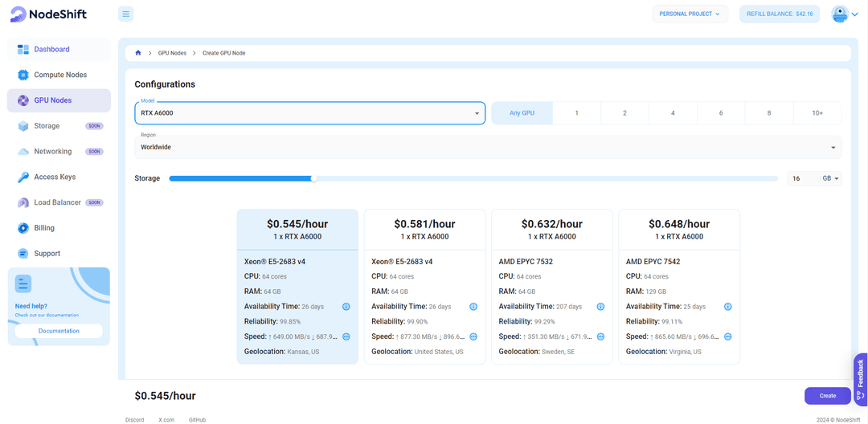Click the home icon in breadcrumb
868x424 pixels.
pyautogui.click(x=138, y=53)
